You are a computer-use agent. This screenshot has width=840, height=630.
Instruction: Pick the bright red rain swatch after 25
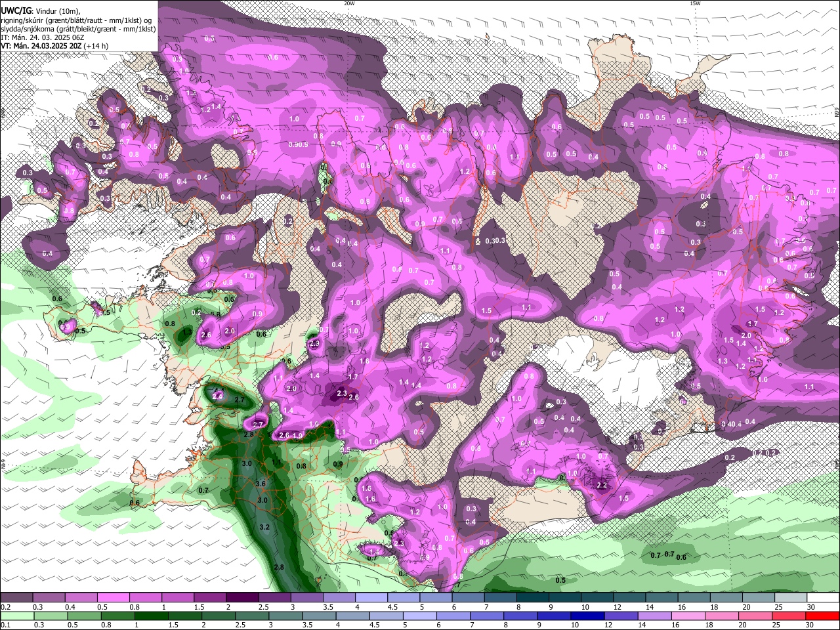click(823, 616)
